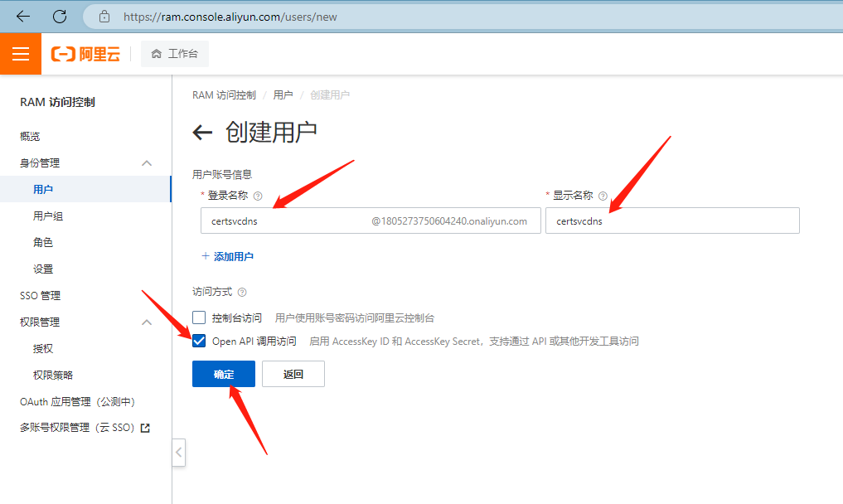
Task: Collapse the 身份管理 section
Action: [x=147, y=163]
